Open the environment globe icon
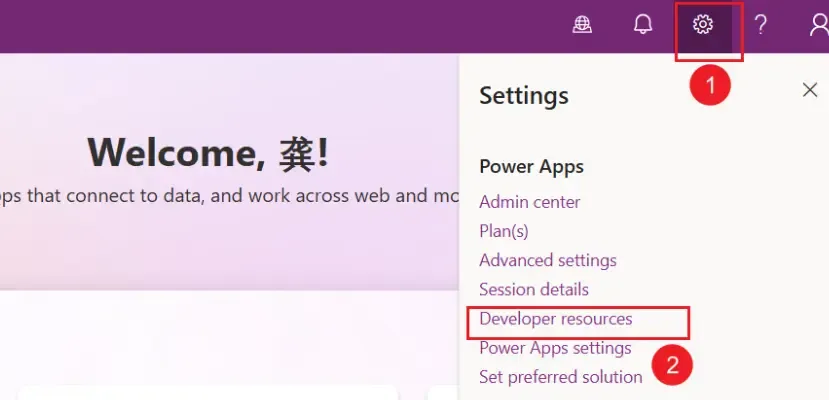Screen dimensions: 829x400 (x=582, y=25)
